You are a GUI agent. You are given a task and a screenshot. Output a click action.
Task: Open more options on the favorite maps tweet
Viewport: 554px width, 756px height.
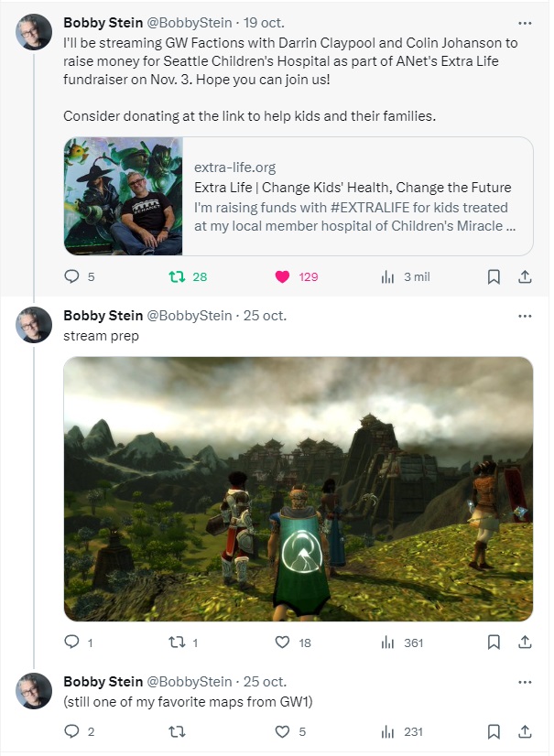[x=525, y=682]
